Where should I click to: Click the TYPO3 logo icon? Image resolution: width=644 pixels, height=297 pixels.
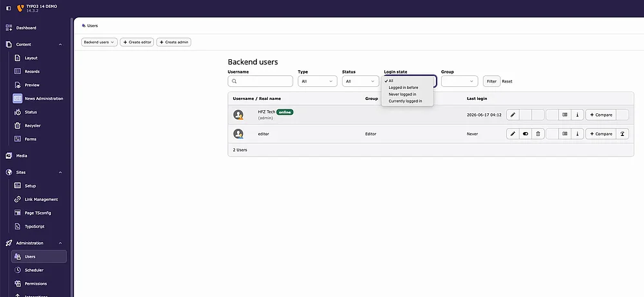point(20,8)
